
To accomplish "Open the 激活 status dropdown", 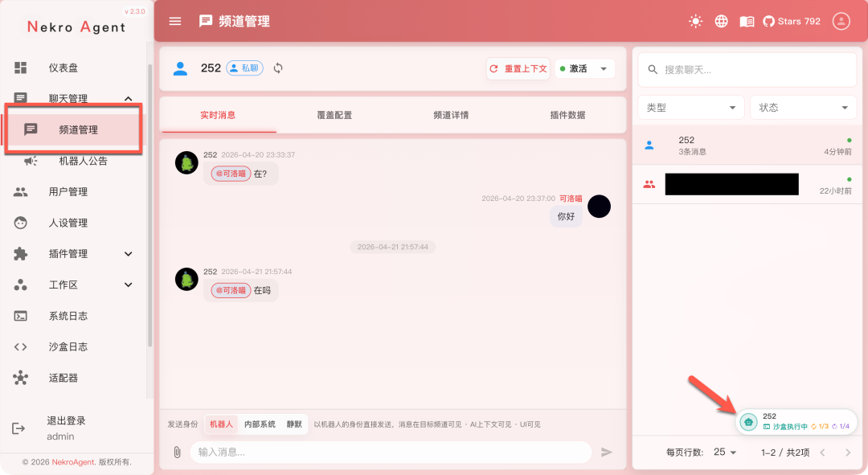I will [x=584, y=68].
